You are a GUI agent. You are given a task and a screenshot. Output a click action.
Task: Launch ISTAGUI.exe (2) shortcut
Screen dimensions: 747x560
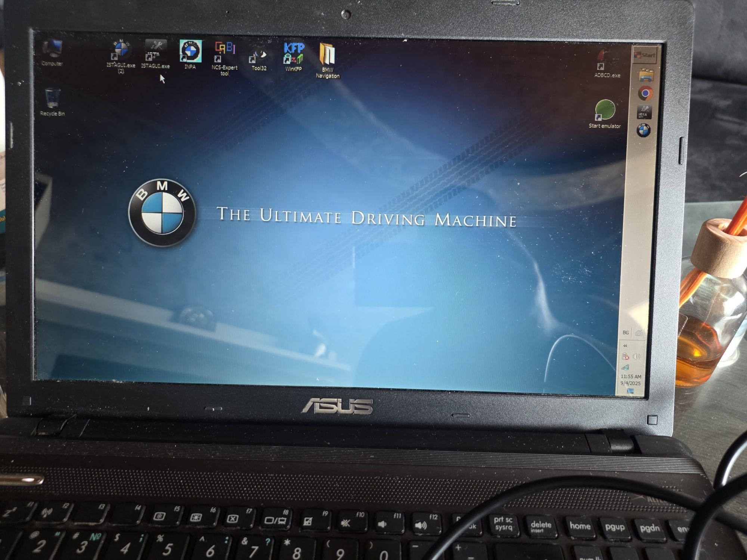pyautogui.click(x=121, y=56)
